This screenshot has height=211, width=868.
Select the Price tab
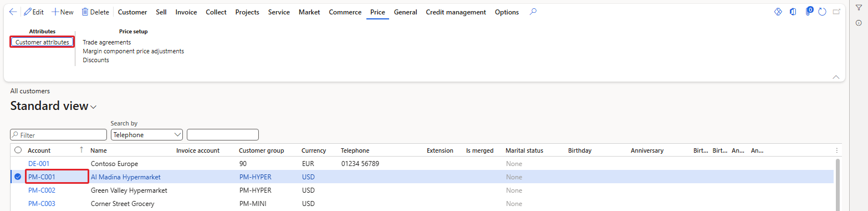point(377,12)
